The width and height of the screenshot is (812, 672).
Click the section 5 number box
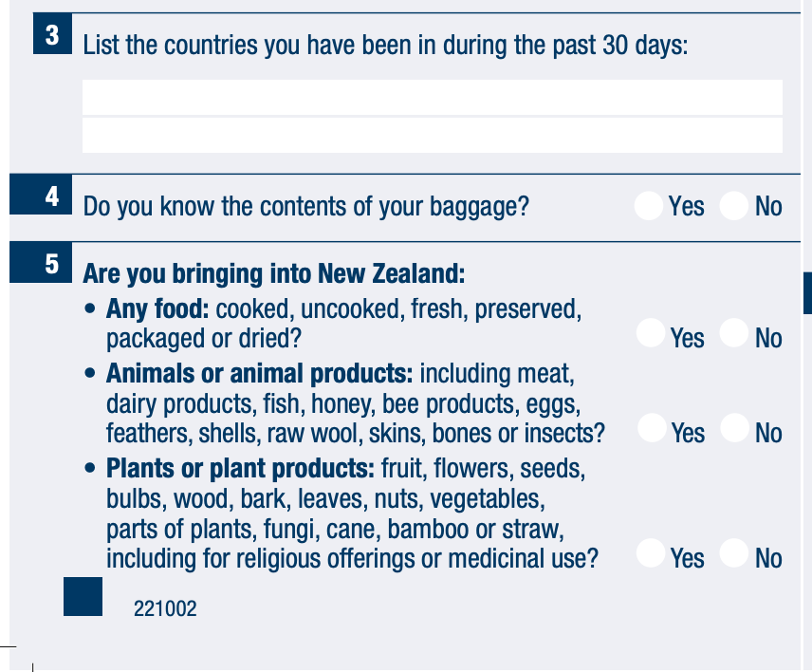pos(41,263)
